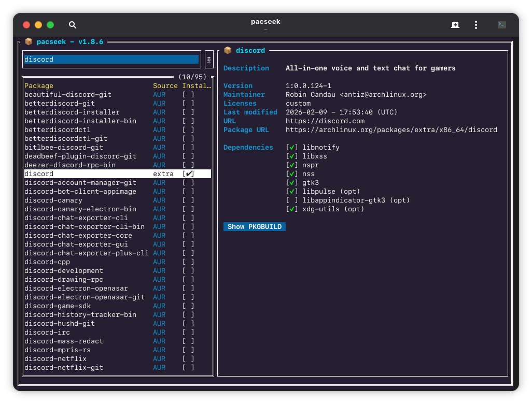The image size is (532, 404).
Task: Select discord-hushd-git package
Action: click(117, 324)
